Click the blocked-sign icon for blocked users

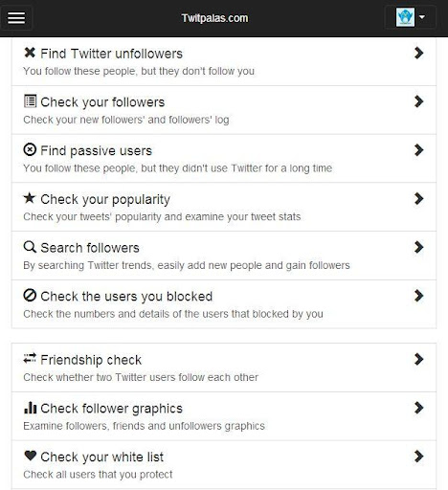(30, 296)
